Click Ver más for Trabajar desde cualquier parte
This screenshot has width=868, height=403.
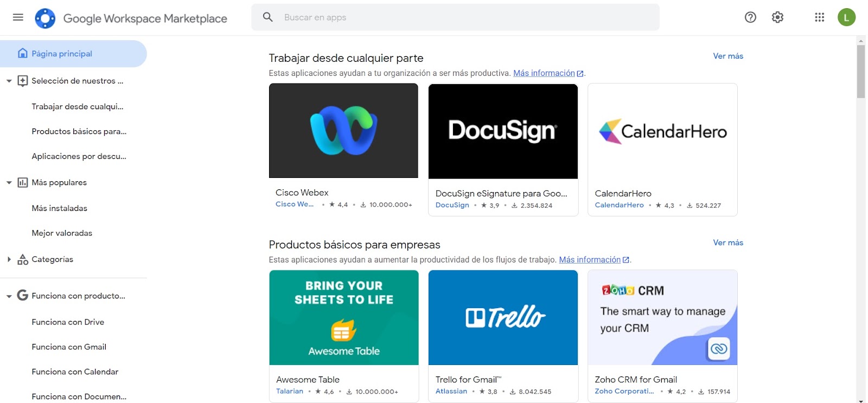click(728, 56)
